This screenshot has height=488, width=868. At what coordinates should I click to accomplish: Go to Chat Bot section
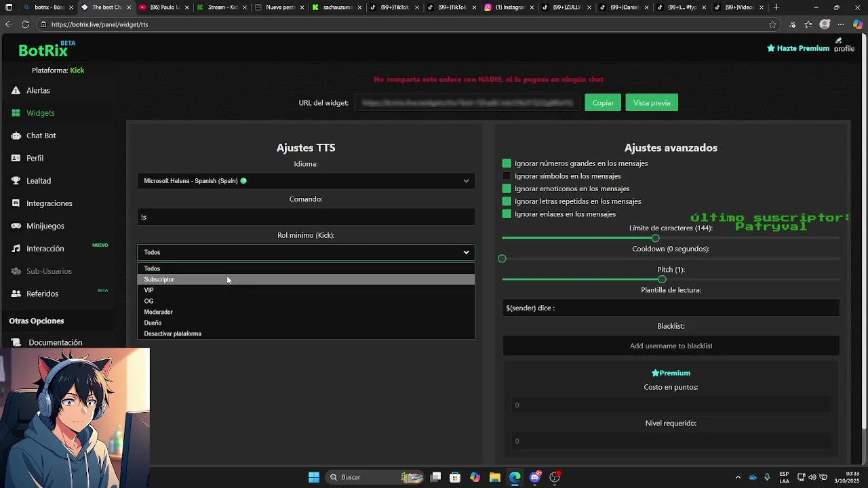click(41, 136)
